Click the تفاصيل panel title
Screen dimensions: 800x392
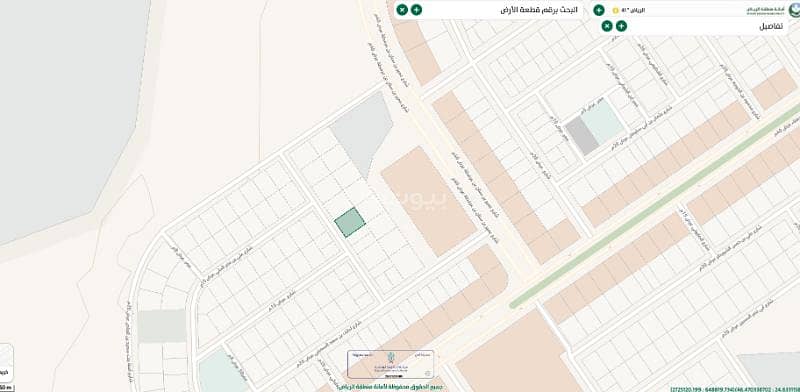coord(770,26)
